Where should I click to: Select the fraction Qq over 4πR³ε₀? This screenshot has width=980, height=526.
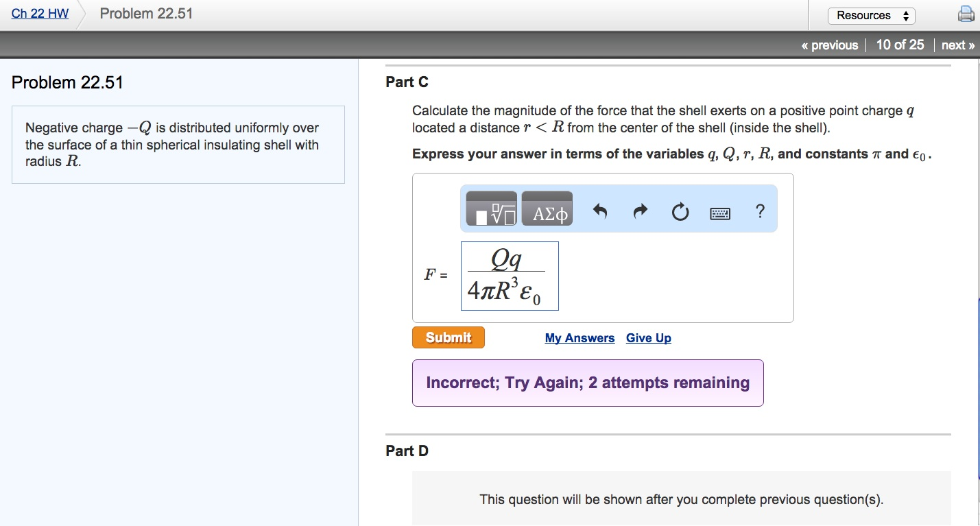coord(509,275)
